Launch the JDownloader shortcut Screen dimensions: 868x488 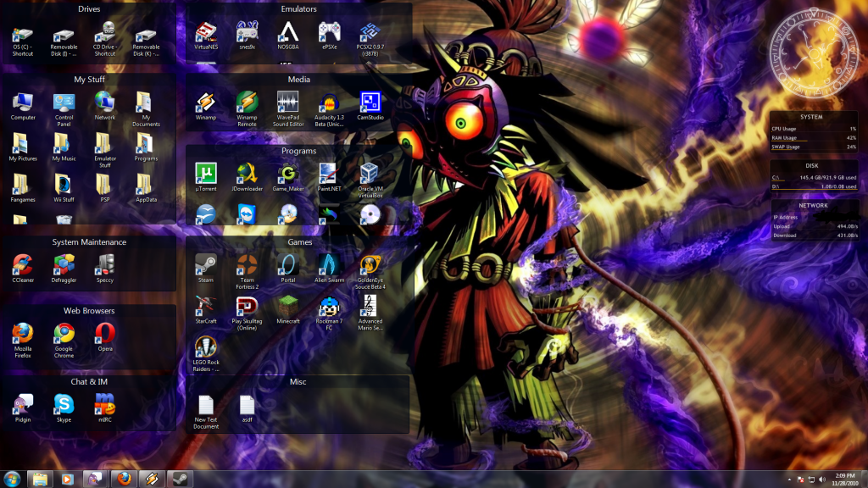click(x=247, y=178)
